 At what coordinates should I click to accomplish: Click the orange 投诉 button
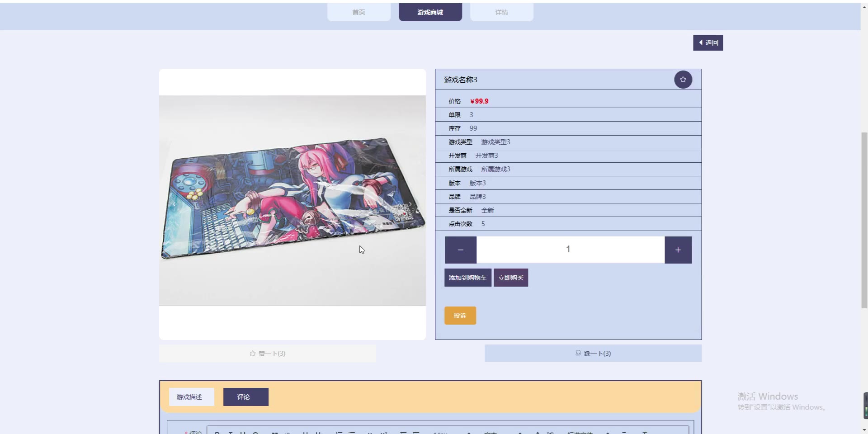[x=460, y=316]
